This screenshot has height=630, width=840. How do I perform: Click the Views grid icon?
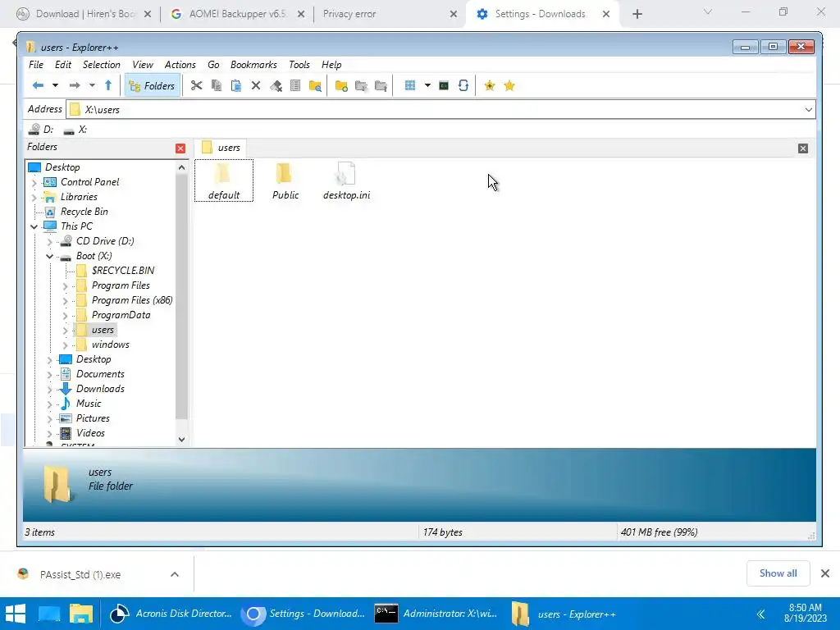pyautogui.click(x=410, y=85)
